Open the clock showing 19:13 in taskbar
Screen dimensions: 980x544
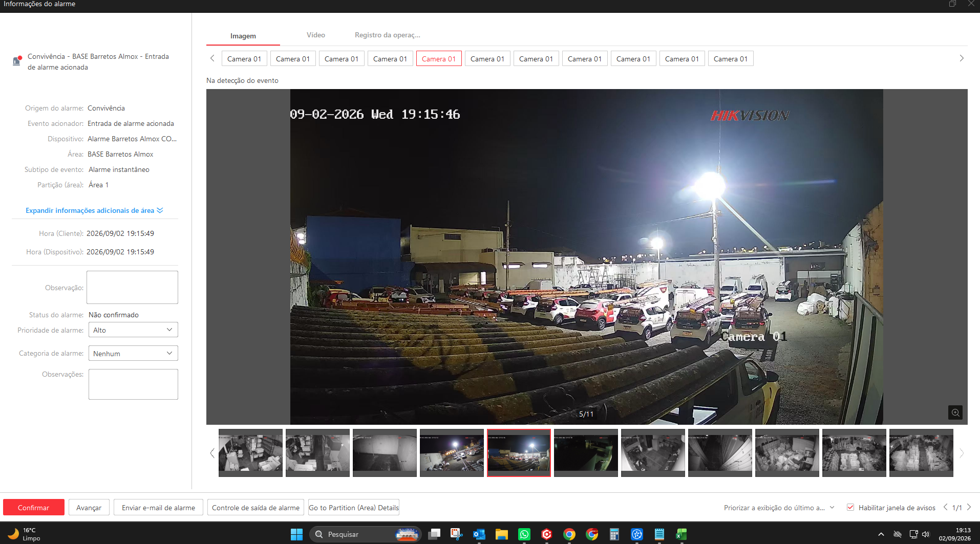click(x=955, y=534)
